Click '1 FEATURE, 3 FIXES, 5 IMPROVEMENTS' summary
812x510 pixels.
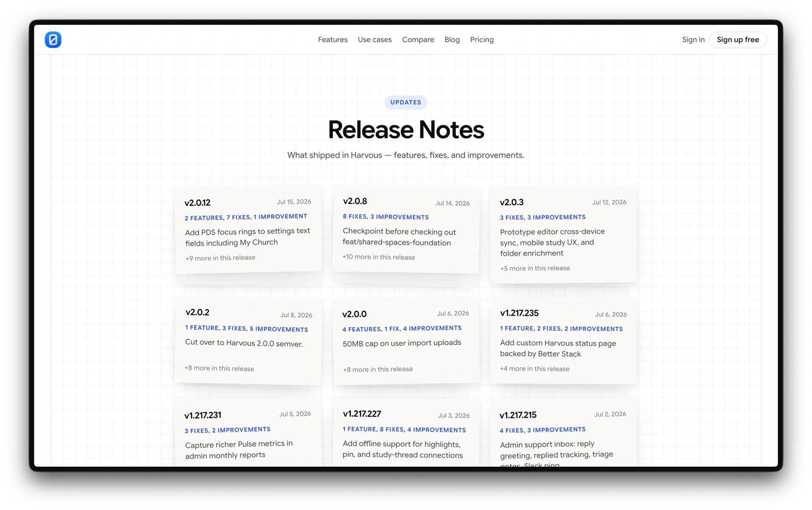(247, 329)
